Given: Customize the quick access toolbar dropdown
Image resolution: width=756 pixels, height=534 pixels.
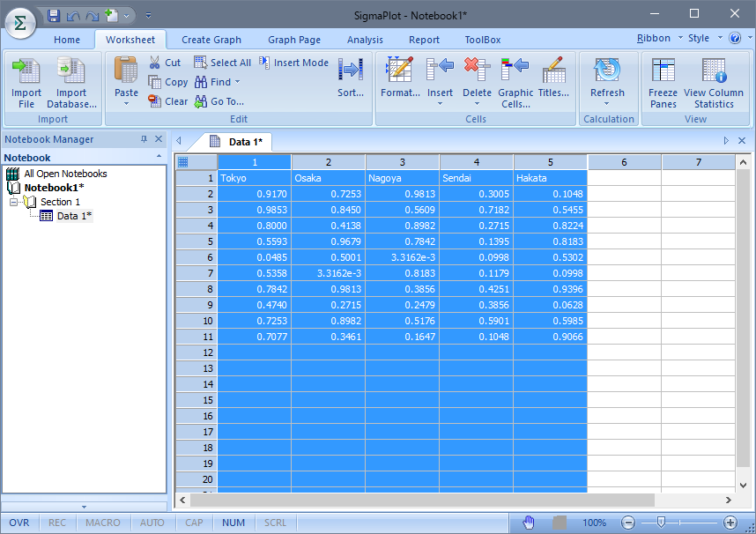Looking at the screenshot, I should coord(149,16).
